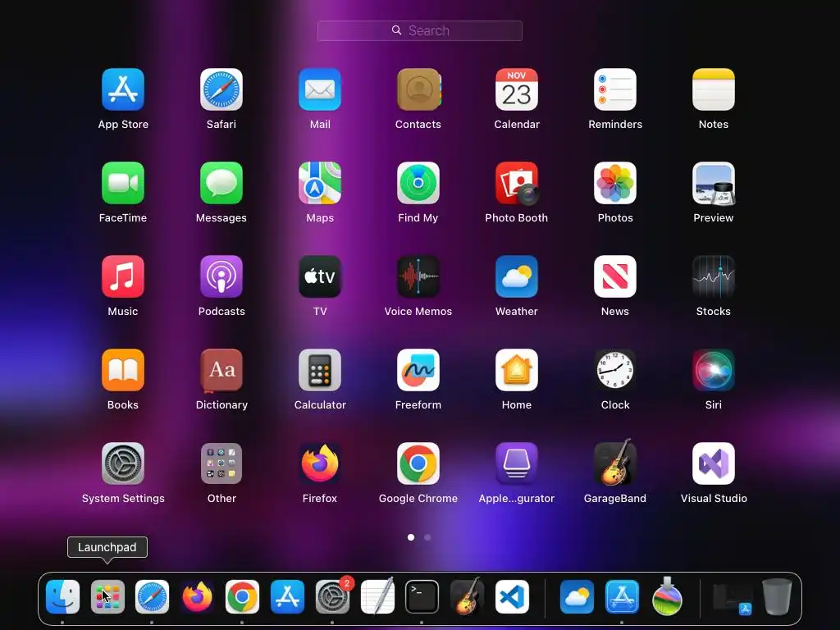Launch the Maps app

click(320, 183)
